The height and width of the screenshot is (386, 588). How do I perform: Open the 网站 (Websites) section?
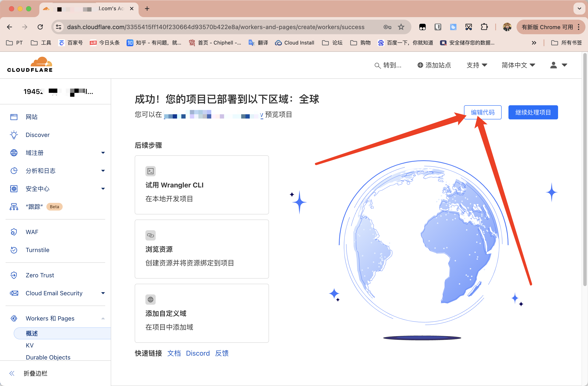pos(32,116)
